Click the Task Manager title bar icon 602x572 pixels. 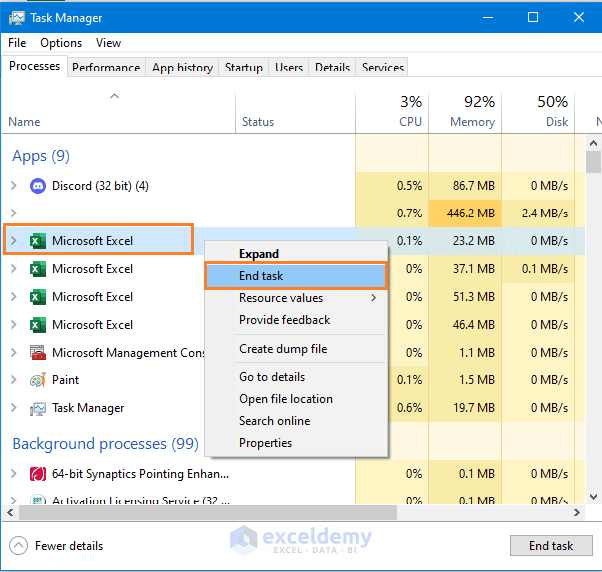pos(17,17)
